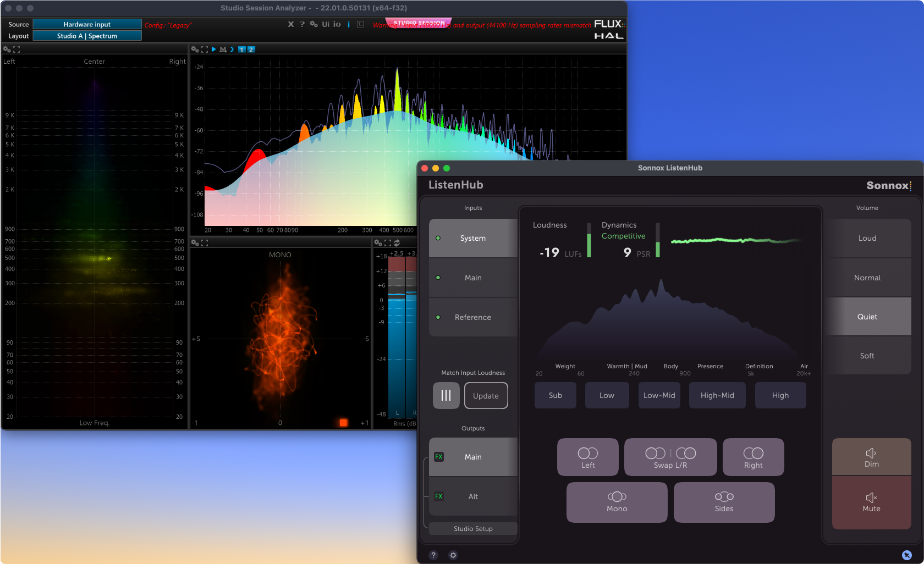924x564 pixels.
Task: Solo the Sub band
Action: pos(555,395)
